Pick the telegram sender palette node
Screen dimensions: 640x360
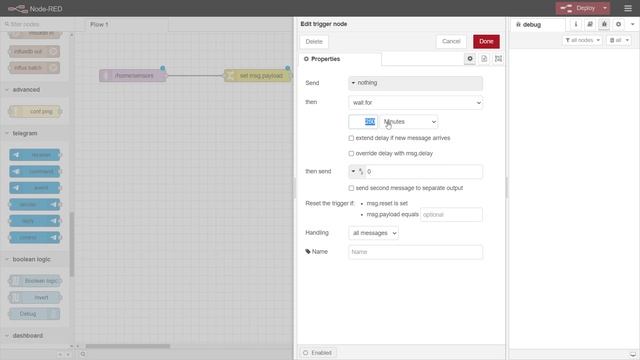tap(35, 204)
